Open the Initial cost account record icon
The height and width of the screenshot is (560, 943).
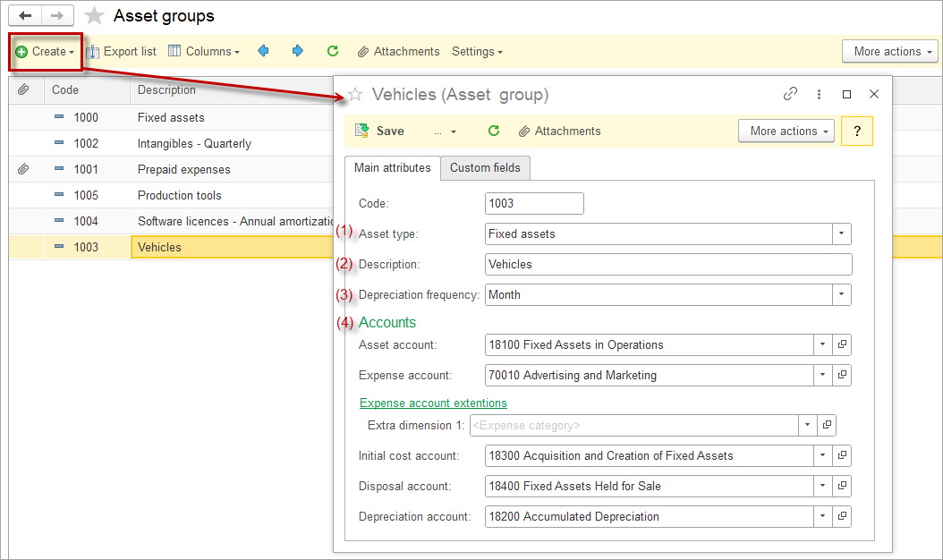[842, 455]
